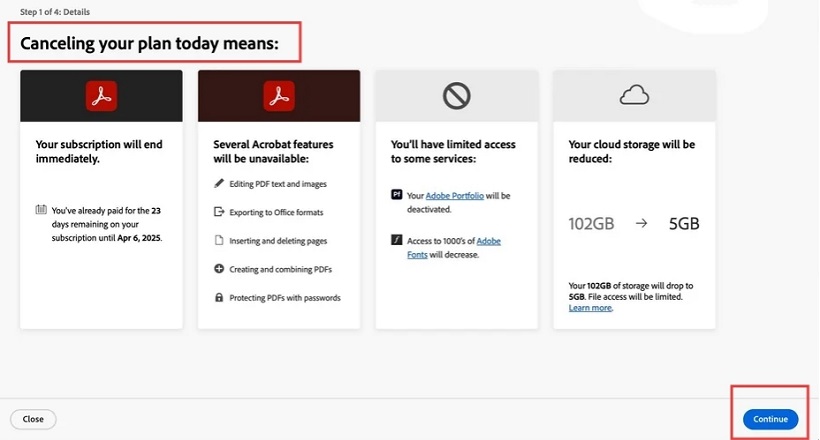This screenshot has width=820, height=440.
Task: Click the plus icon for creating PDFs
Action: coord(219,269)
